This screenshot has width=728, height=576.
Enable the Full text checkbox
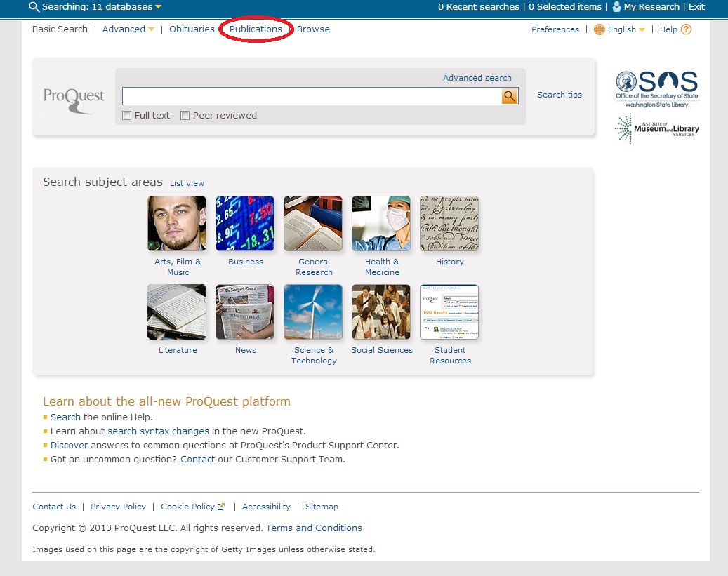tap(127, 116)
